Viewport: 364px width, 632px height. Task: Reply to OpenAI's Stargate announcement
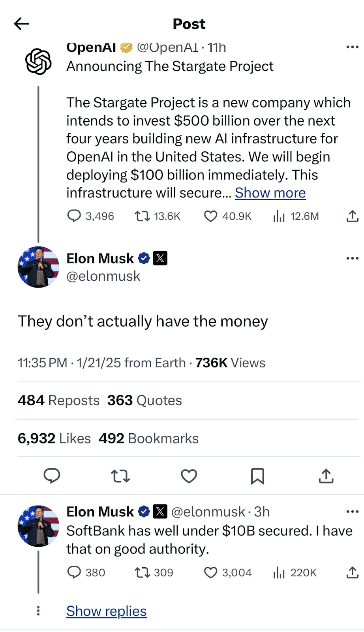click(75, 216)
